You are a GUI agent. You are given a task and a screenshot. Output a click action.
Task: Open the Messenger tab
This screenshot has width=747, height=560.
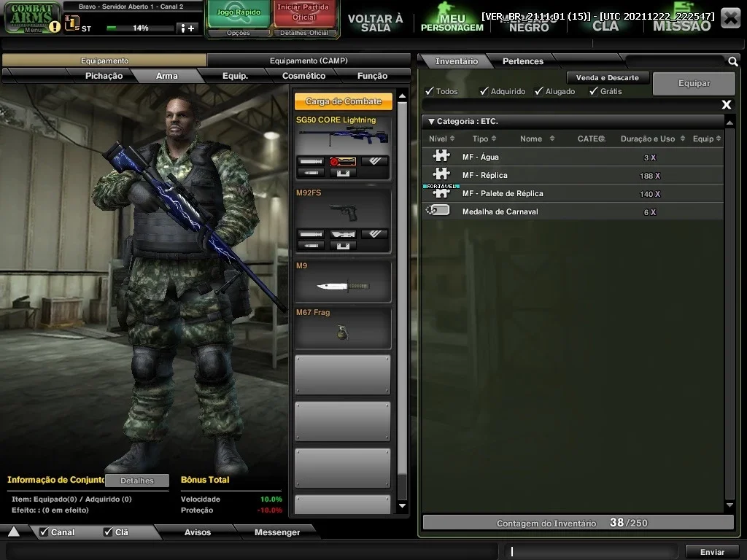click(276, 532)
